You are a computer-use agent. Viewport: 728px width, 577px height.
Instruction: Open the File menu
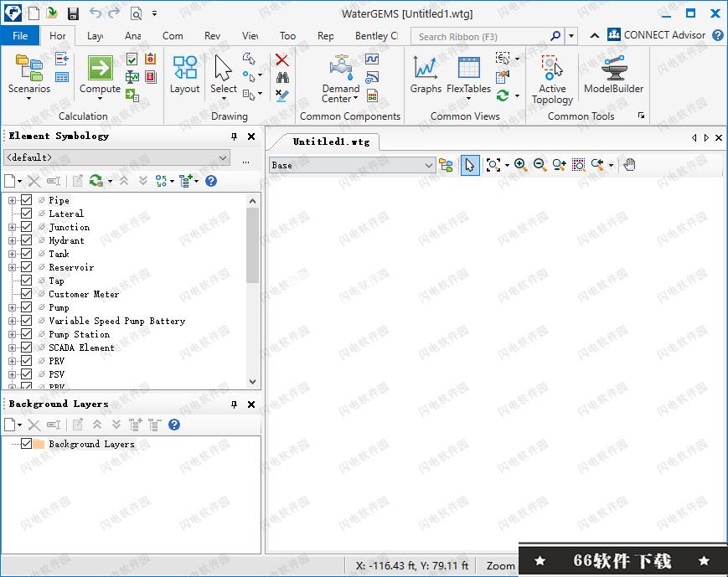[19, 36]
